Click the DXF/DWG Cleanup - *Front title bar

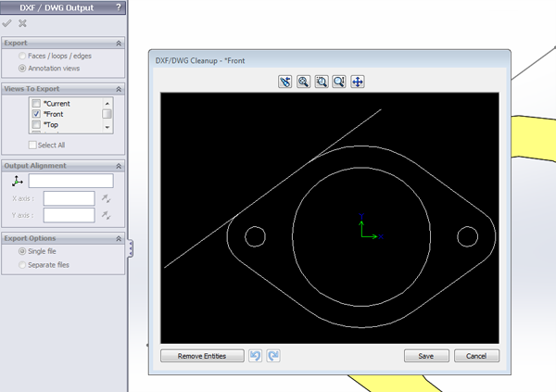click(330, 60)
